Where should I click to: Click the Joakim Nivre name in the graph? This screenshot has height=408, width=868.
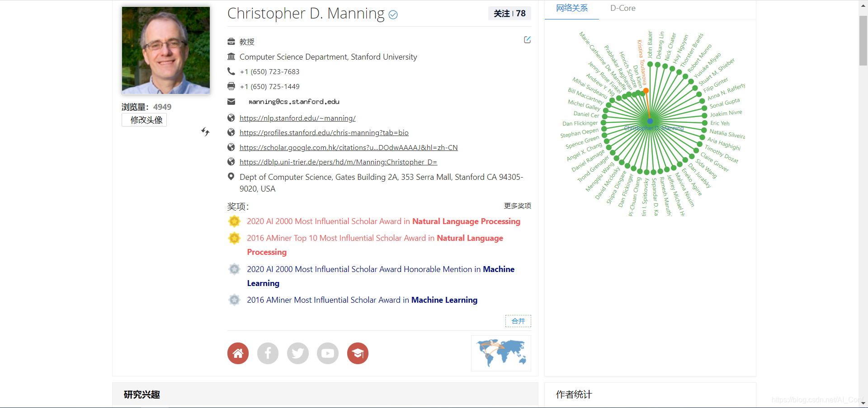(x=726, y=113)
